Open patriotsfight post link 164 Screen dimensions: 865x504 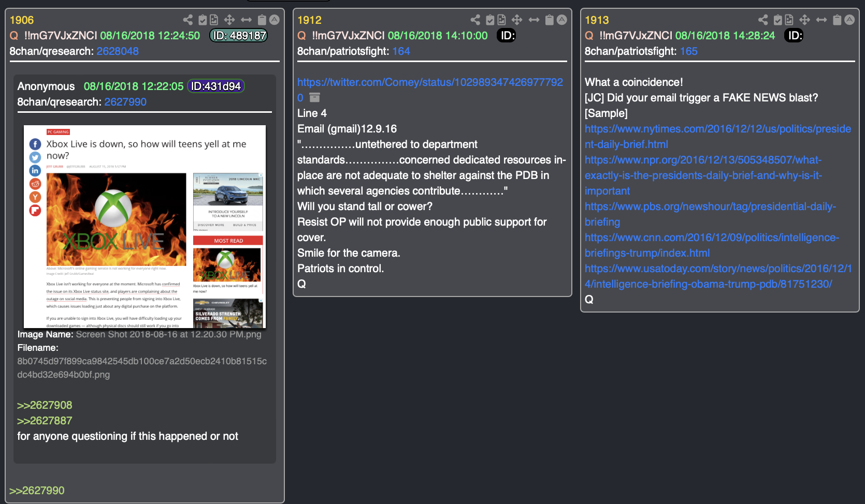(401, 51)
